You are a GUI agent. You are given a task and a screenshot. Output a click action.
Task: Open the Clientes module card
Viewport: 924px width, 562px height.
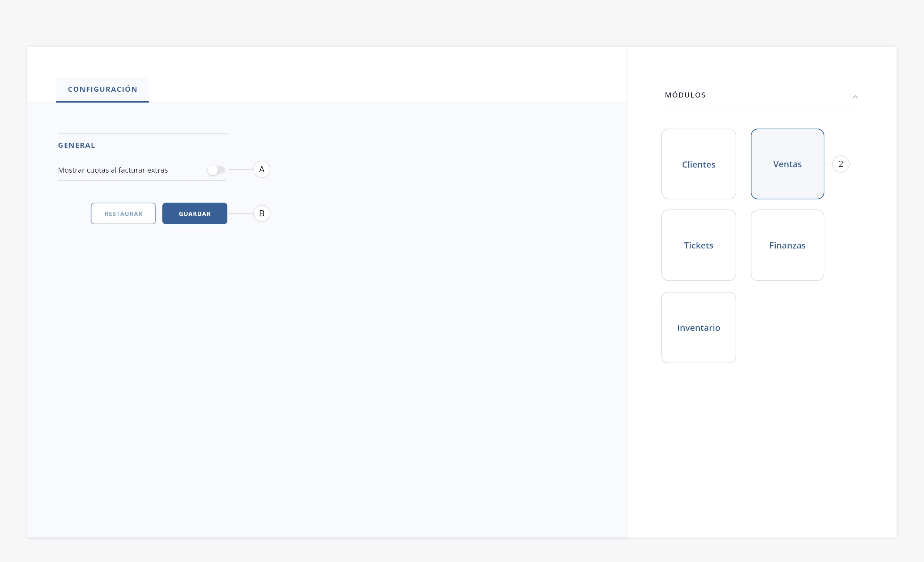698,164
